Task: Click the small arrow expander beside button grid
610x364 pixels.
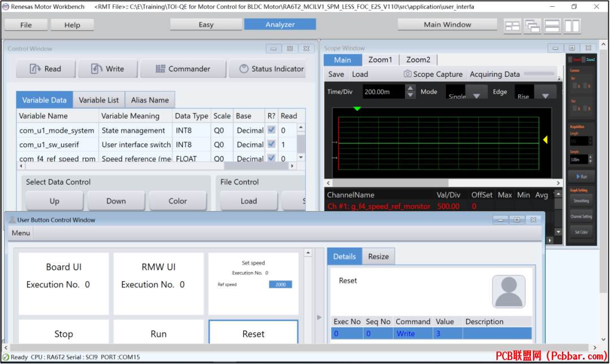Action: pos(319,317)
